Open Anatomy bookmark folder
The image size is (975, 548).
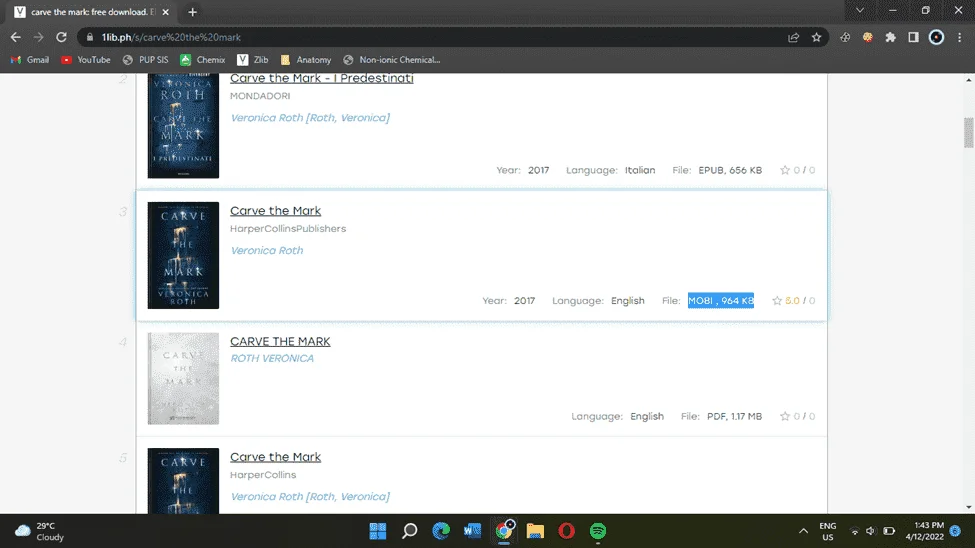(x=306, y=60)
